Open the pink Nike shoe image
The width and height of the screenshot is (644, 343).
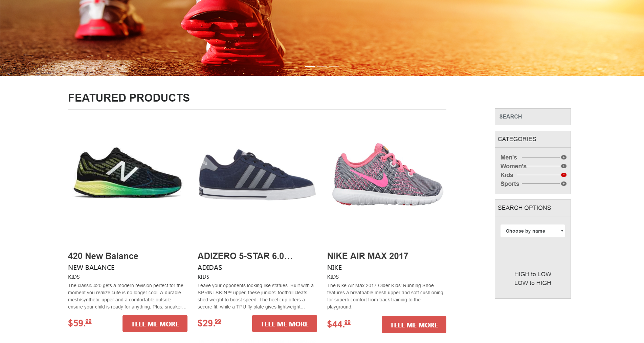[387, 174]
